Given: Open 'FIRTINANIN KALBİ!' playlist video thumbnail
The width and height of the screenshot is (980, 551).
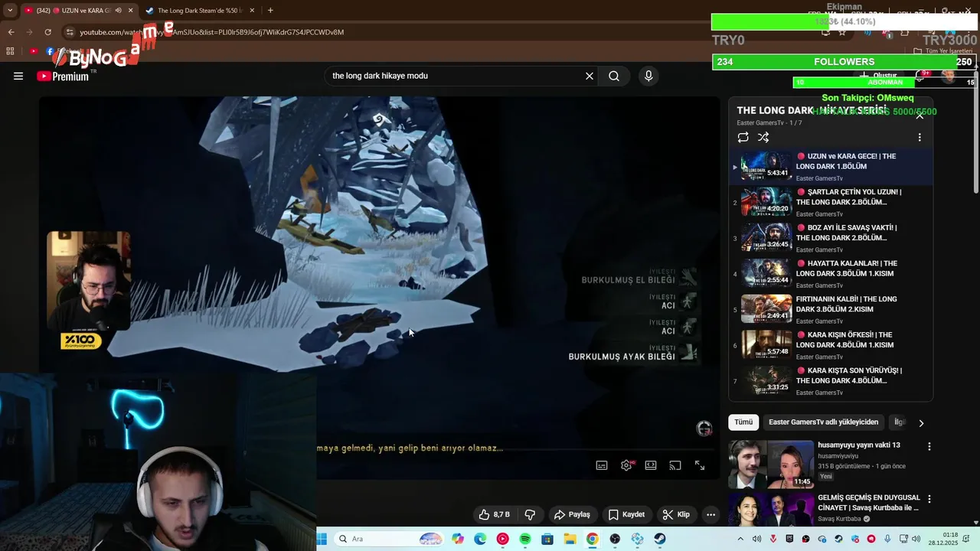Looking at the screenshot, I should click(766, 308).
